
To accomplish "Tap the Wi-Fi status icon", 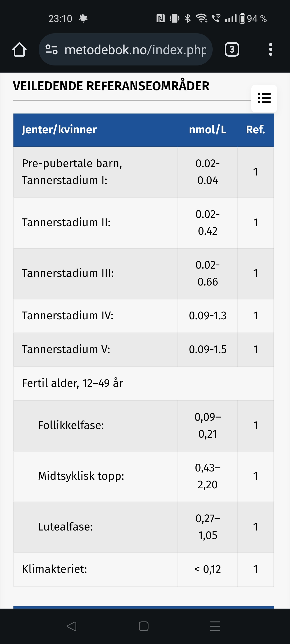I will click(x=201, y=18).
